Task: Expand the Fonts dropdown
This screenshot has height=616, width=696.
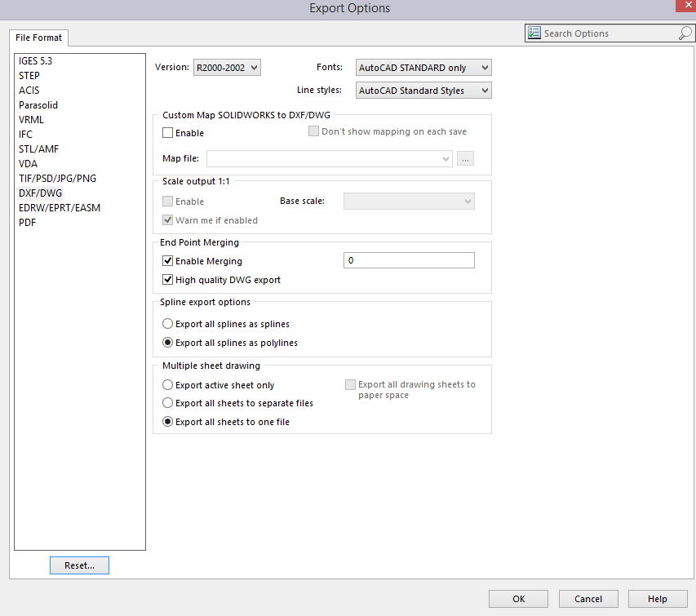Action: point(423,68)
